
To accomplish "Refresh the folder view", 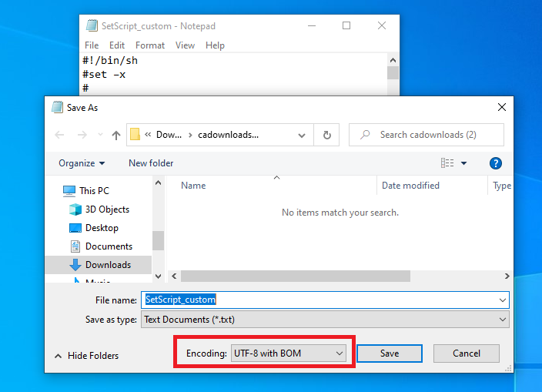I will (x=326, y=135).
